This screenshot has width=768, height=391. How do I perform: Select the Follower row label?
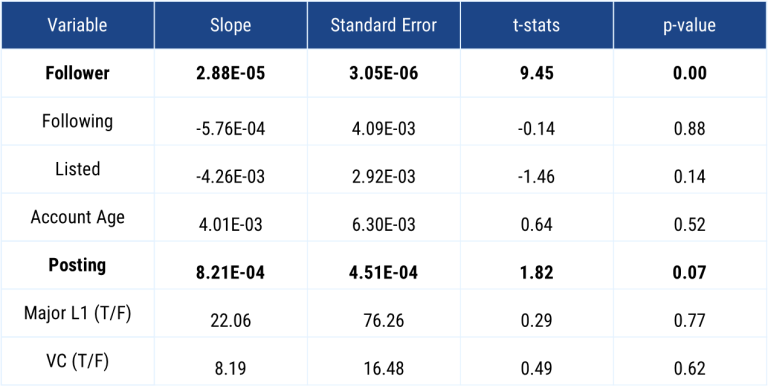[77, 73]
